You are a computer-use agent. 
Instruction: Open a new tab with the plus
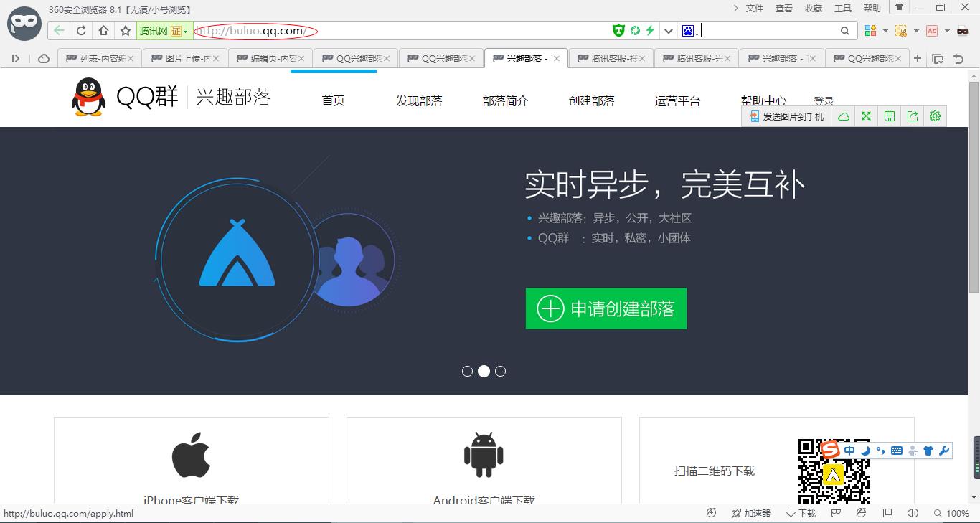coord(918,59)
